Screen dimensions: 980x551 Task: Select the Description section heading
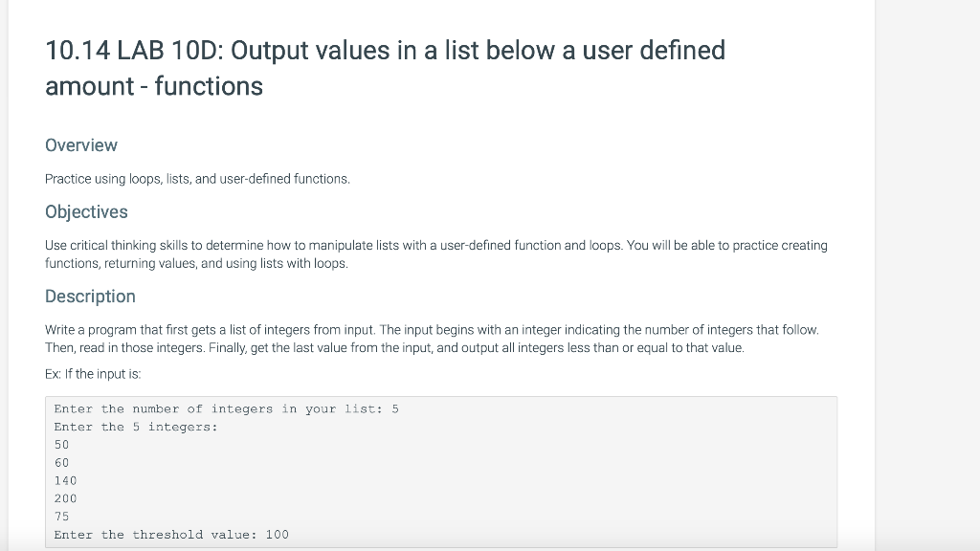click(90, 297)
